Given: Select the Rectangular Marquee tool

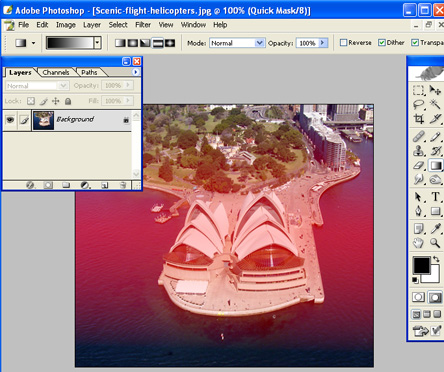Looking at the screenshot, I should (x=418, y=90).
